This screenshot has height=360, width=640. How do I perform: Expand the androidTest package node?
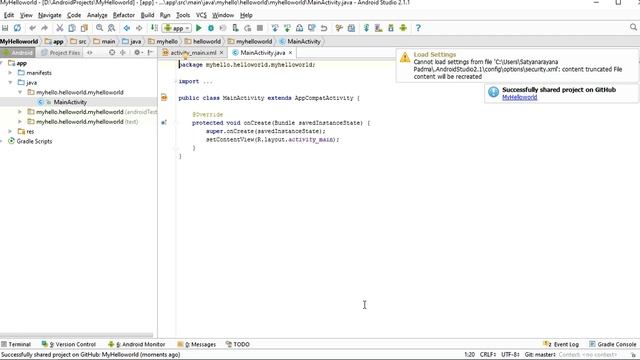click(x=20, y=112)
